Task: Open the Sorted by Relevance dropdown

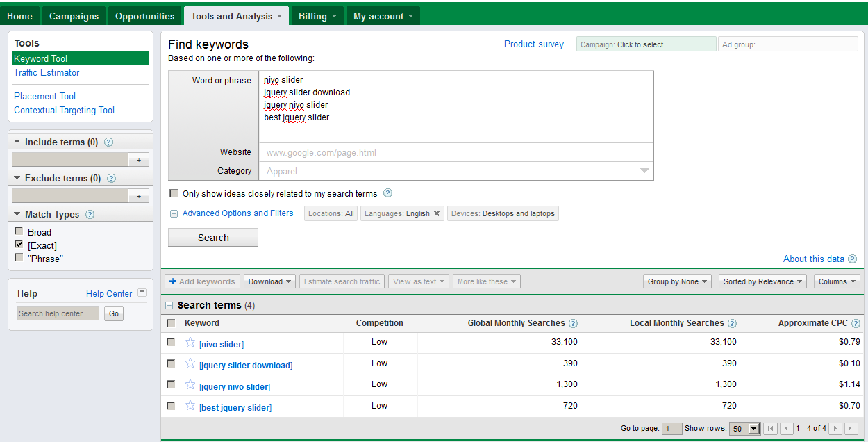Action: 762,281
